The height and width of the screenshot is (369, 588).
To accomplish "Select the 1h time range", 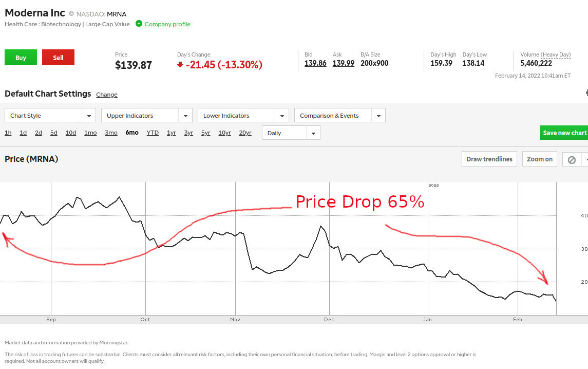I will [x=8, y=133].
